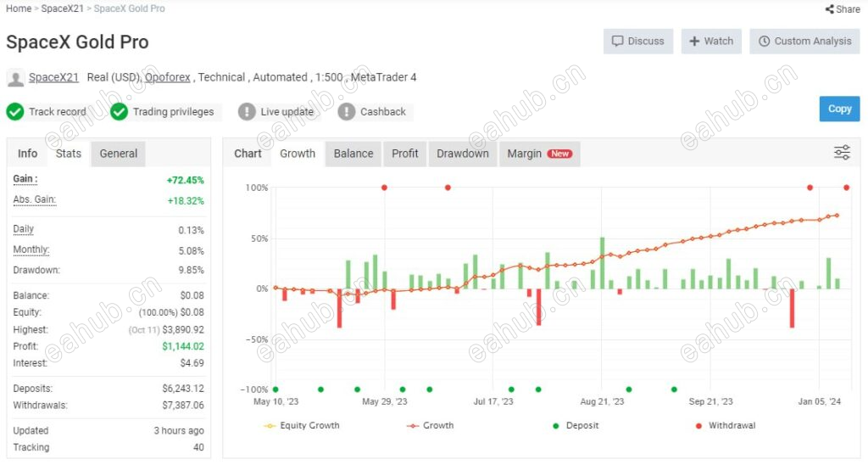
Task: Open the Opoforex broker link
Action: 167,77
